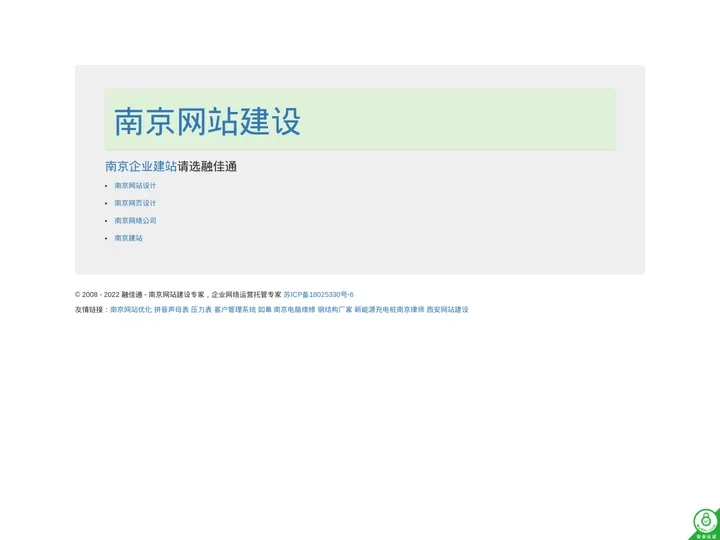Open the 南京网站建设 heading link
Image resolution: width=720 pixels, height=540 pixels.
pyautogui.click(x=207, y=121)
